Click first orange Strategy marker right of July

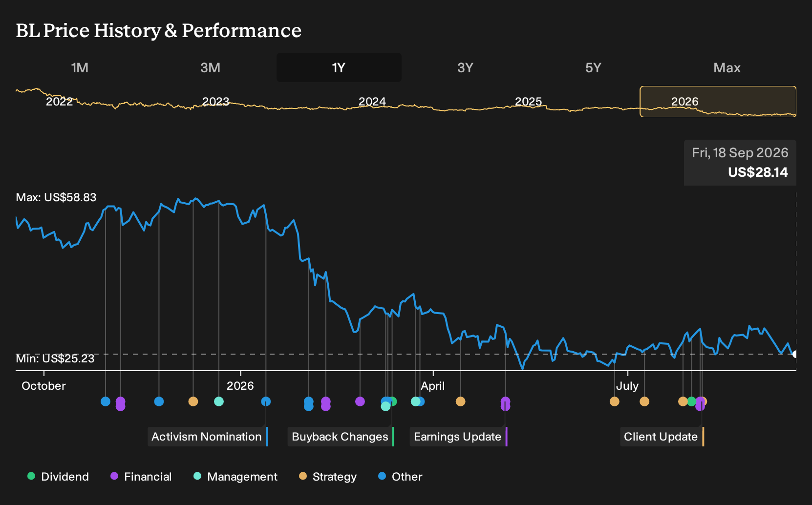click(x=644, y=401)
